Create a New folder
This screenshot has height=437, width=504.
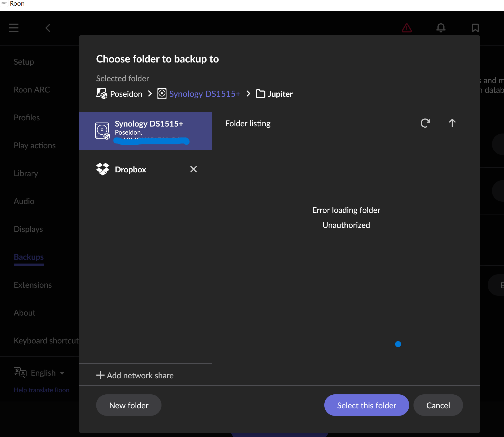pos(129,405)
